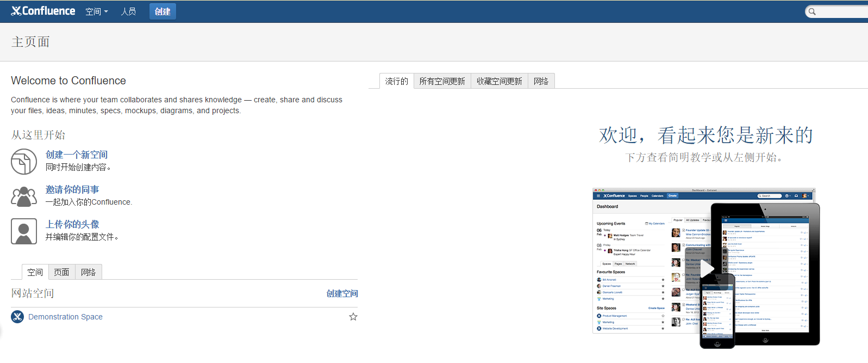Click the search magnifier icon

tap(812, 11)
